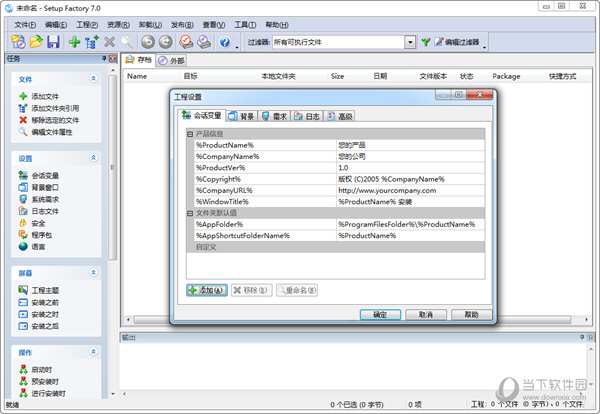The height and width of the screenshot is (414, 600).
Task: Click 添加文件 in task pane
Action: pyautogui.click(x=39, y=96)
